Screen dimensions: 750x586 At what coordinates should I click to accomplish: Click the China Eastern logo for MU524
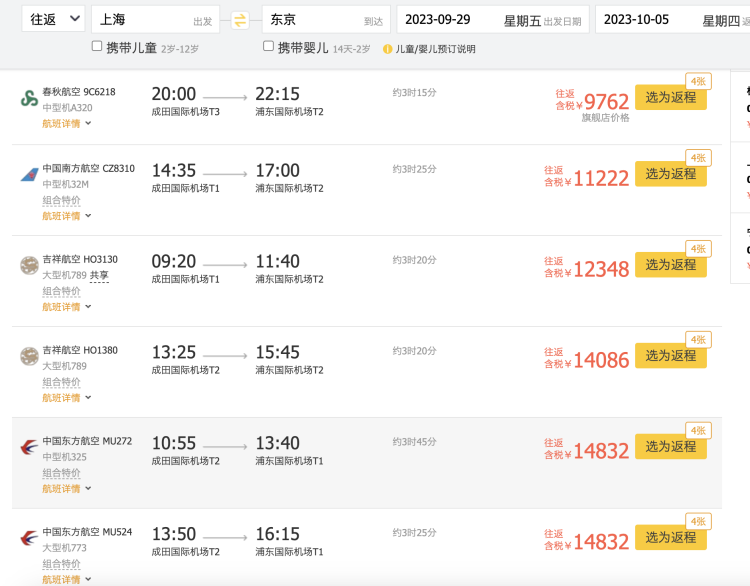click(x=29, y=538)
